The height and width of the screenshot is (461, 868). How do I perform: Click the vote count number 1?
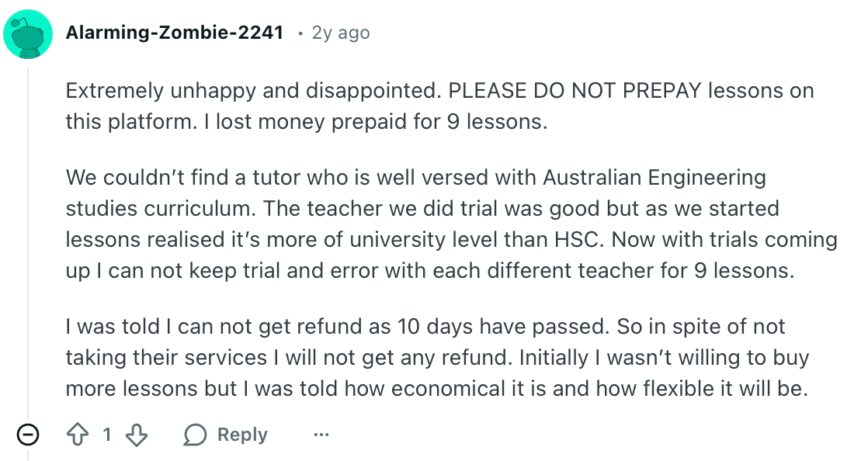pos(107,435)
